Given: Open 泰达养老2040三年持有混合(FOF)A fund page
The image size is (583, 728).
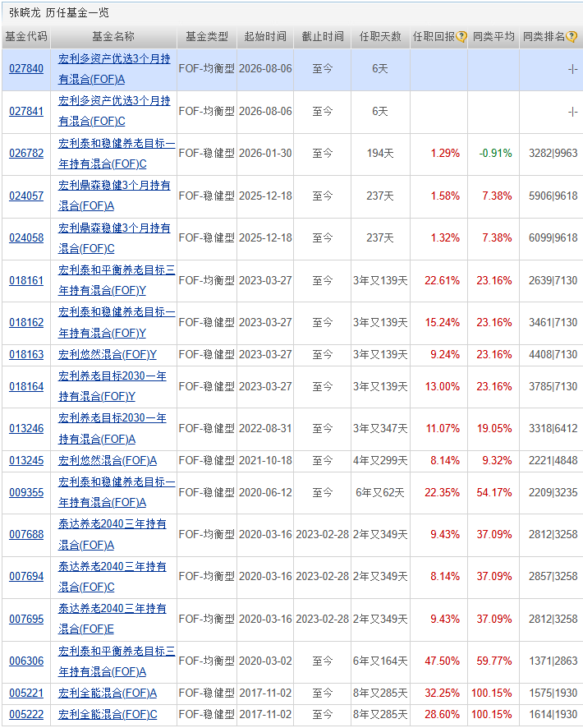Looking at the screenshot, I should click(x=112, y=534).
